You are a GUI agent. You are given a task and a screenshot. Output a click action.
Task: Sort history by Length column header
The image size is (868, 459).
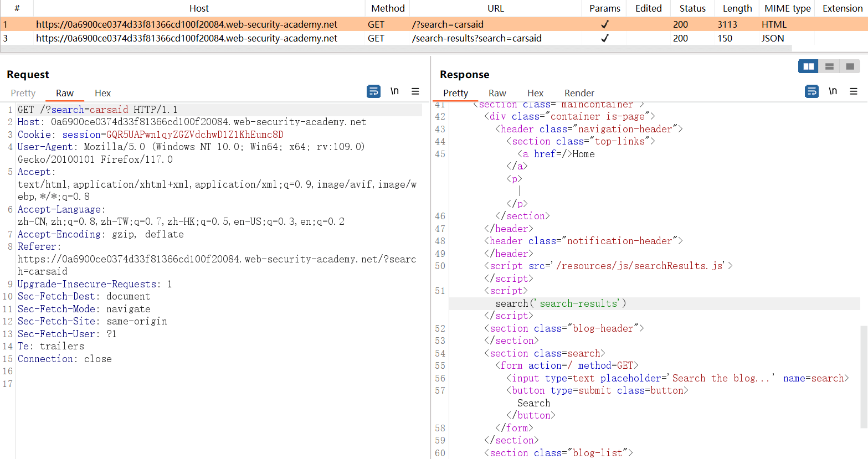737,8
